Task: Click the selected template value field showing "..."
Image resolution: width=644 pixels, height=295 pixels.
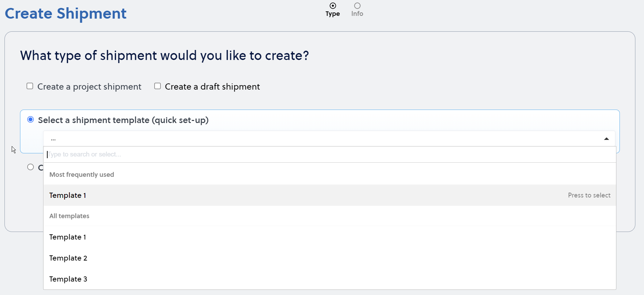Action: (329, 139)
